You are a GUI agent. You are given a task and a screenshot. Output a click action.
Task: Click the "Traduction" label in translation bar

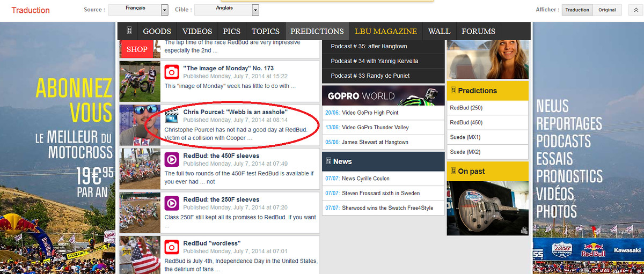pyautogui.click(x=31, y=10)
